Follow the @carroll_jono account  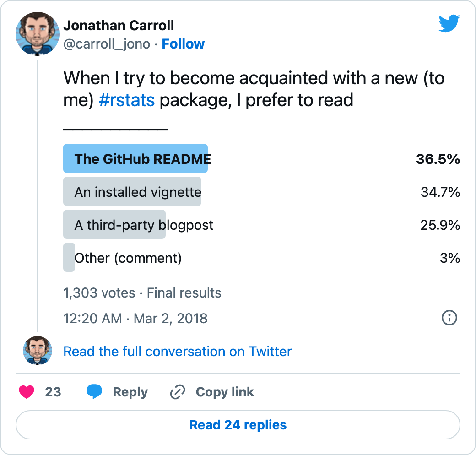[183, 43]
